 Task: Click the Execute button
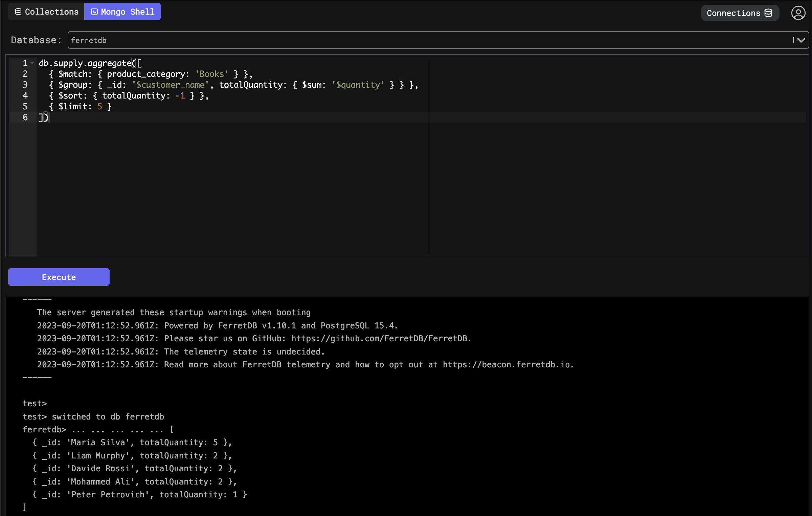pyautogui.click(x=59, y=277)
